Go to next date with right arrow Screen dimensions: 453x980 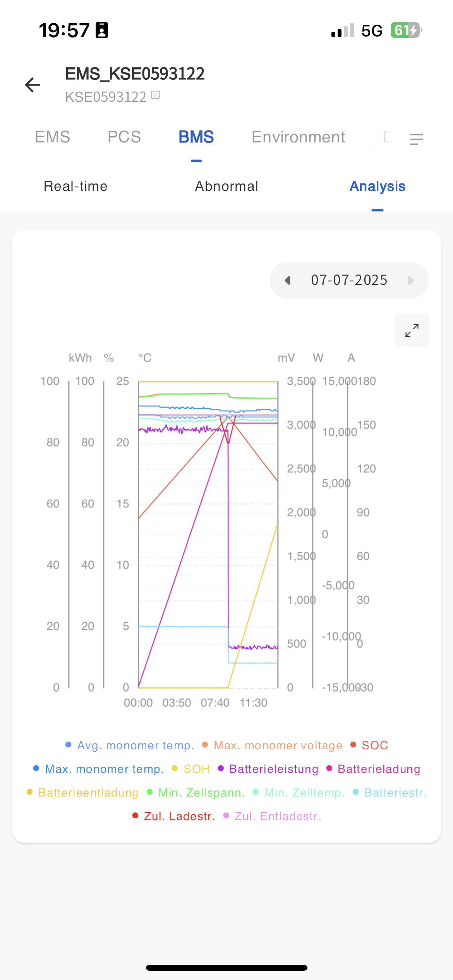(411, 280)
